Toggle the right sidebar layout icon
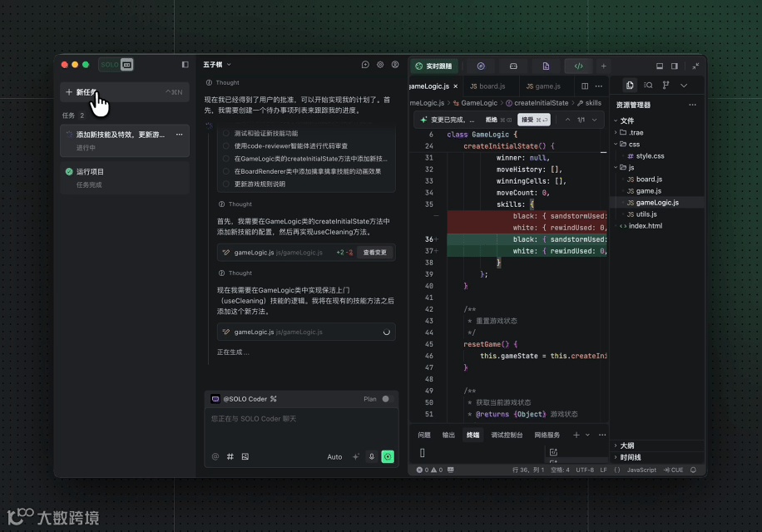The image size is (762, 532). pos(675,66)
